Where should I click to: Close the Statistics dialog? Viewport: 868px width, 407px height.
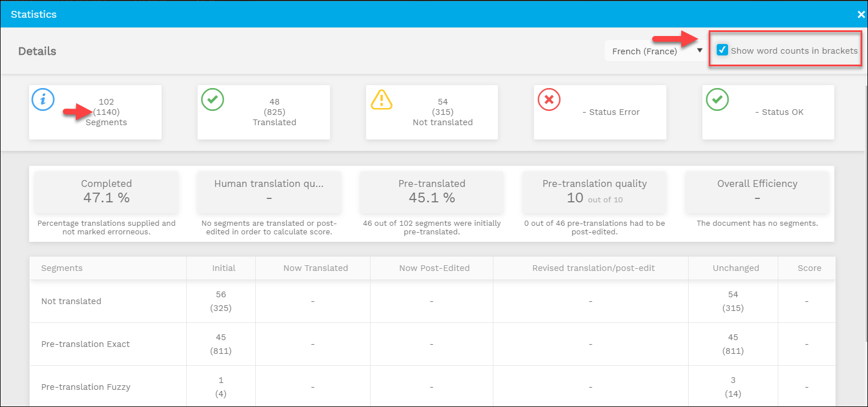[861, 15]
